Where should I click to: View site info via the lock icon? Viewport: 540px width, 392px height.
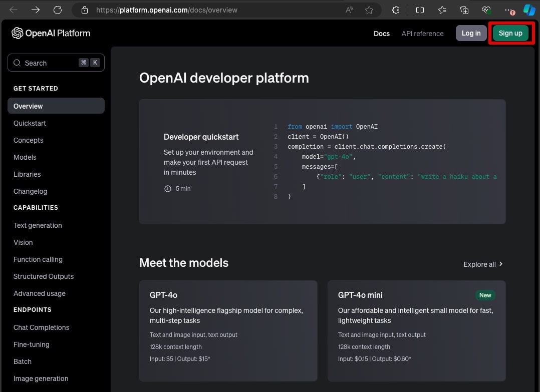pos(85,10)
